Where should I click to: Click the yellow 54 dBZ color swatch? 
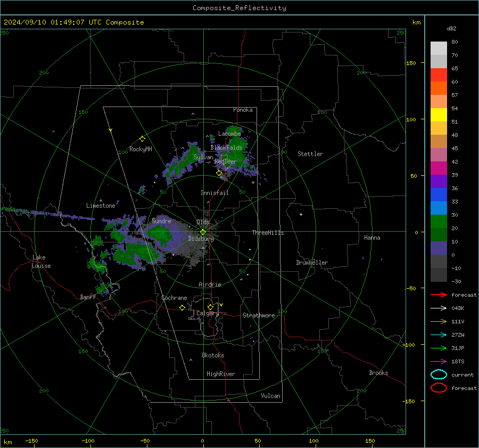point(439,115)
